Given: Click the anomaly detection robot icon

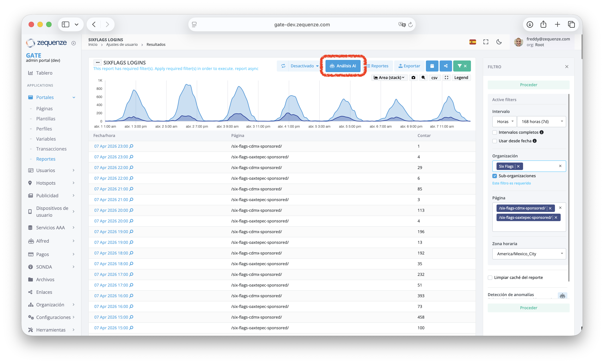Looking at the screenshot, I should click(562, 296).
